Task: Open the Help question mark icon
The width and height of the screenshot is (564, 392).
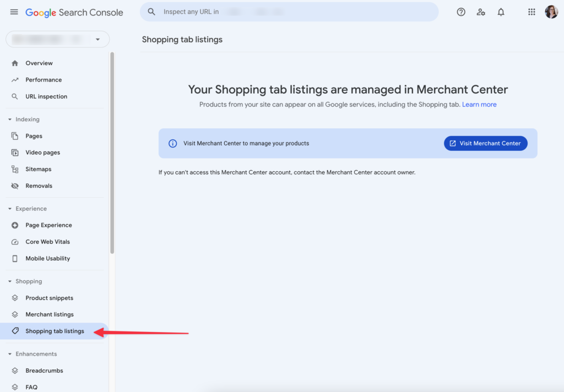Action: pos(461,12)
